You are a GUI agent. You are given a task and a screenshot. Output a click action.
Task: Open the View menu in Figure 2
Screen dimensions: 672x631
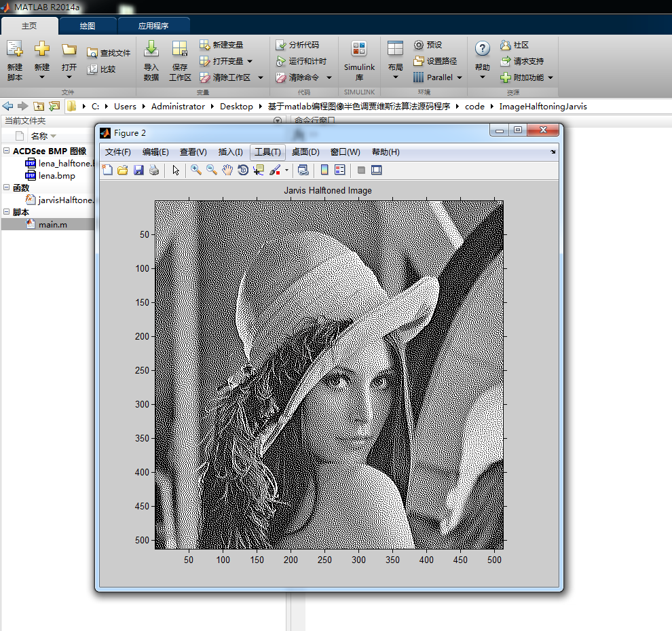coord(193,152)
